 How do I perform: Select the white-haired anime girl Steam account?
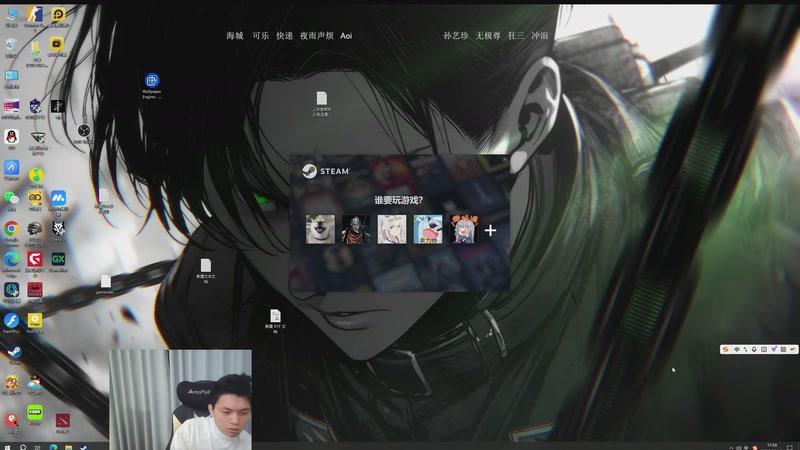392,229
